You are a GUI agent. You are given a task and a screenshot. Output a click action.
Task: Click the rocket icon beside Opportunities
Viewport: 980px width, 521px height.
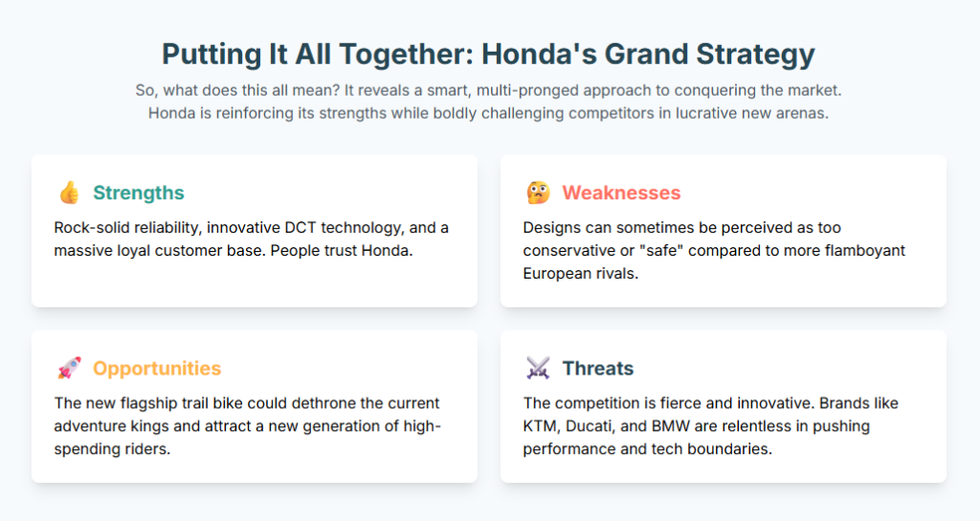[x=69, y=369]
